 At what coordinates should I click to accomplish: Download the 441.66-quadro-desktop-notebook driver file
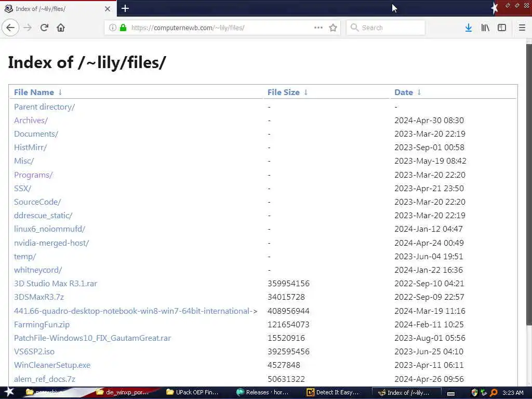136,311
